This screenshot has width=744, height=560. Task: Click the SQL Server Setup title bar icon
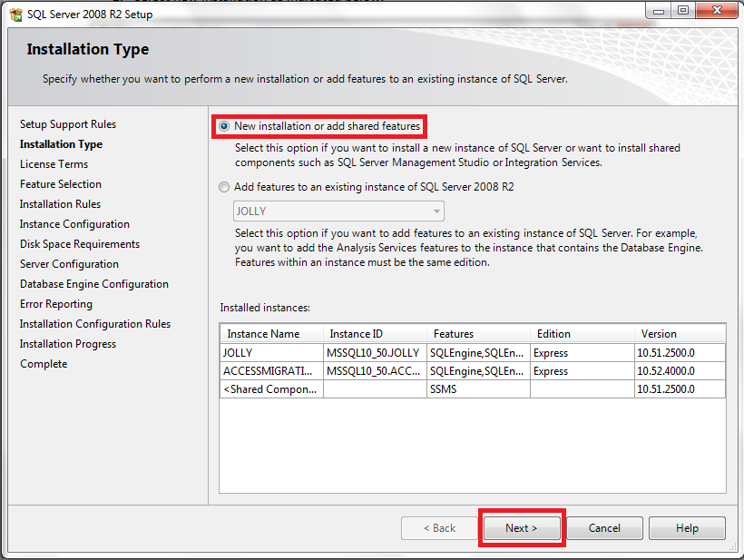tap(15, 15)
